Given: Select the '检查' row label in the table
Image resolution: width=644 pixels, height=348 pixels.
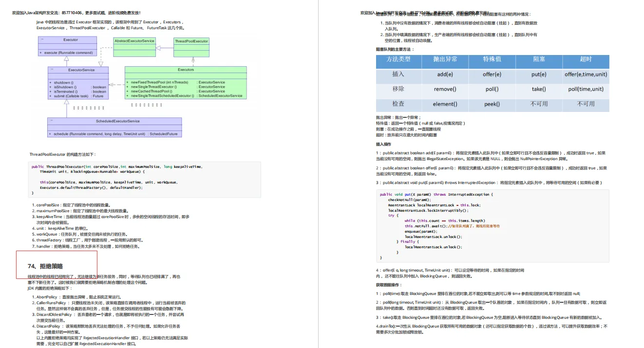Looking at the screenshot, I should pyautogui.click(x=398, y=104).
